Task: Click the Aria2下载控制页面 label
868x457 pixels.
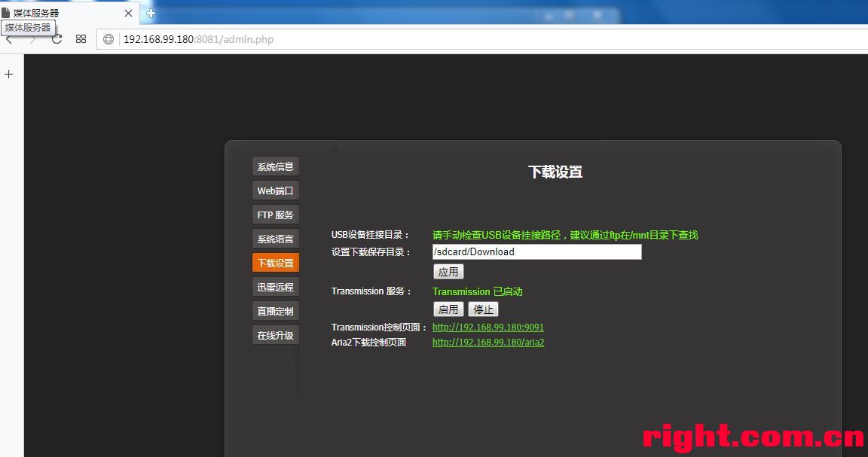Action: 368,343
